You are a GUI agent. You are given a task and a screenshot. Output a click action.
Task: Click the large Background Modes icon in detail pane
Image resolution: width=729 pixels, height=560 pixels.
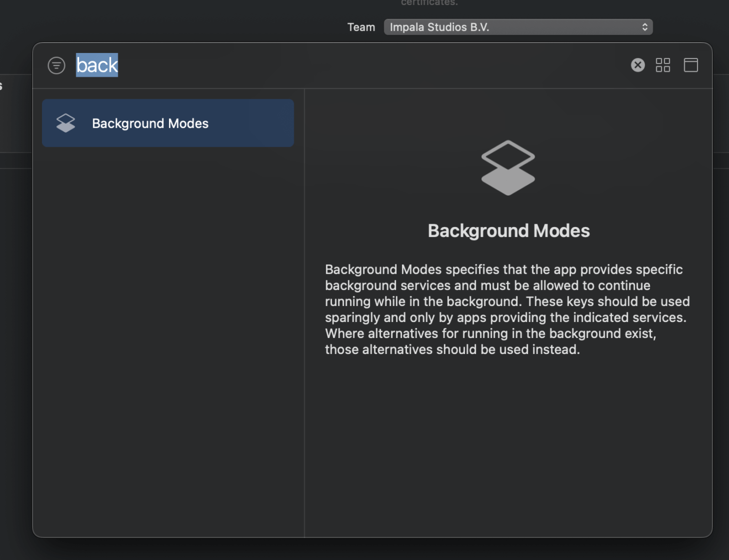tap(508, 167)
